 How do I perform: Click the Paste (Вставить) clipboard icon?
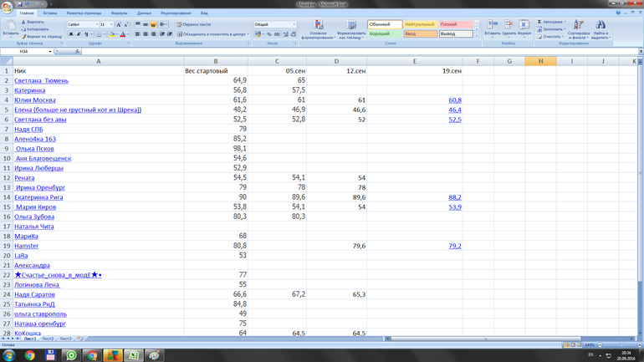click(9, 26)
